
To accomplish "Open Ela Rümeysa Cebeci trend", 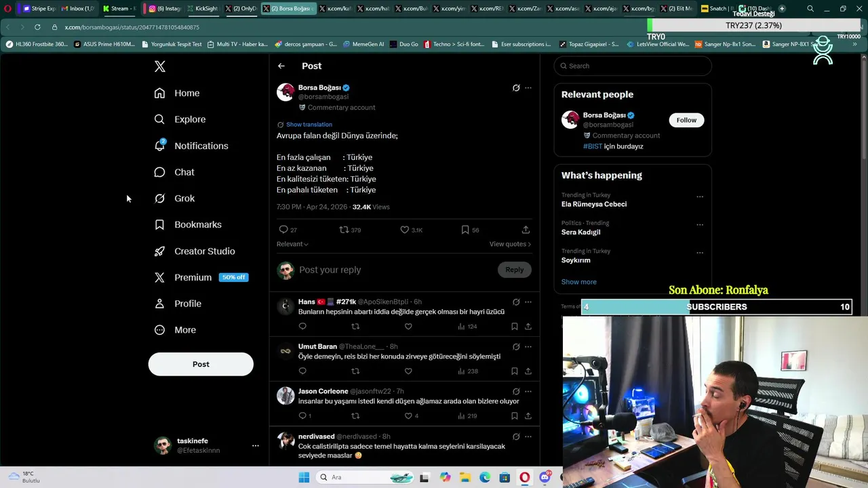I will [x=594, y=204].
